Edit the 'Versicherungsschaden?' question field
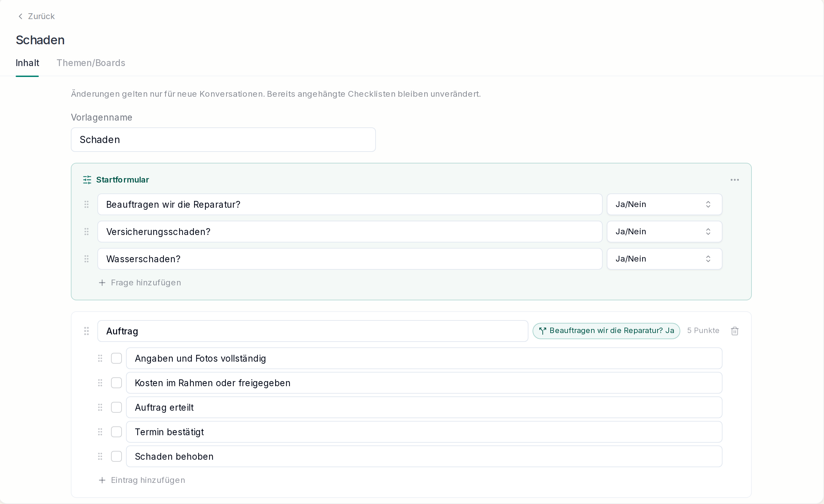Viewport: 824px width, 504px height. [x=350, y=232]
